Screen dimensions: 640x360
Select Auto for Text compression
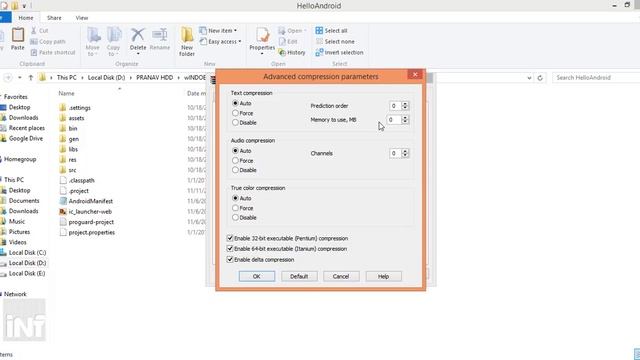(x=236, y=103)
